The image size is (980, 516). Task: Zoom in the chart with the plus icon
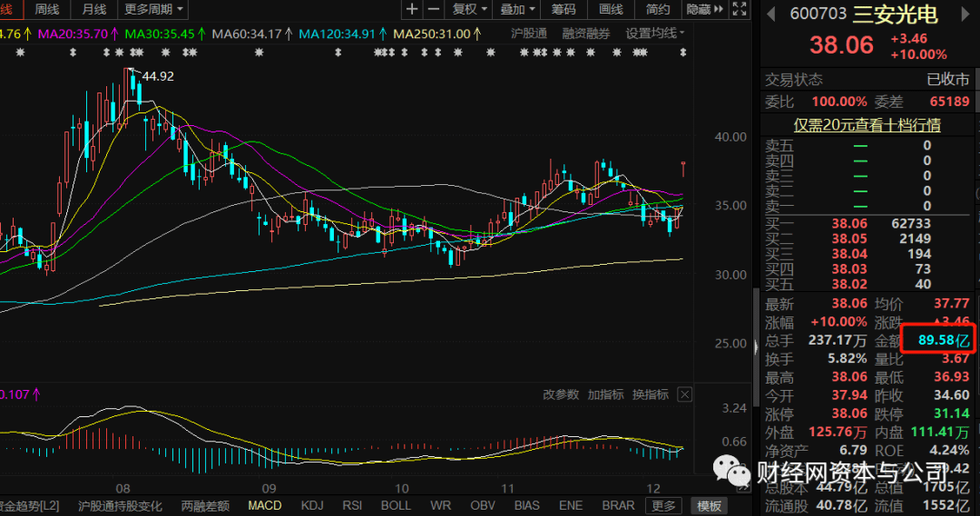[412, 9]
